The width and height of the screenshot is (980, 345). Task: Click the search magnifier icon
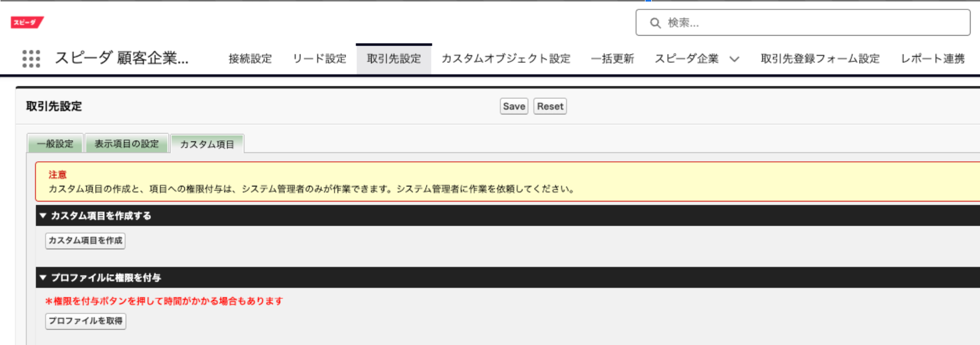[655, 23]
